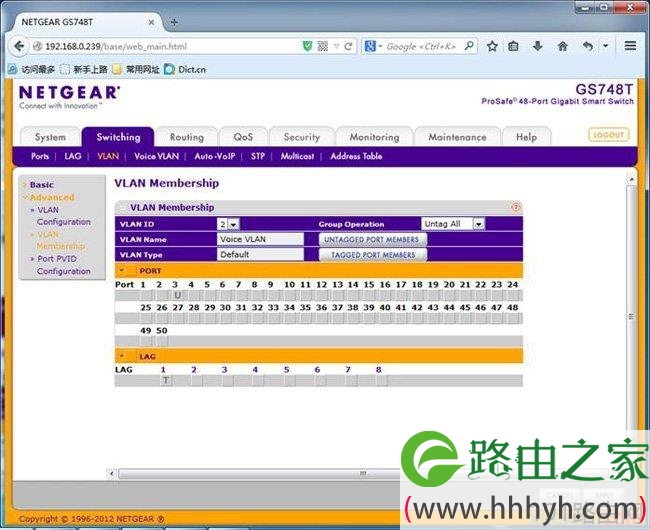650x530 pixels.
Task: Open the Address Table submenu
Action: click(x=356, y=156)
